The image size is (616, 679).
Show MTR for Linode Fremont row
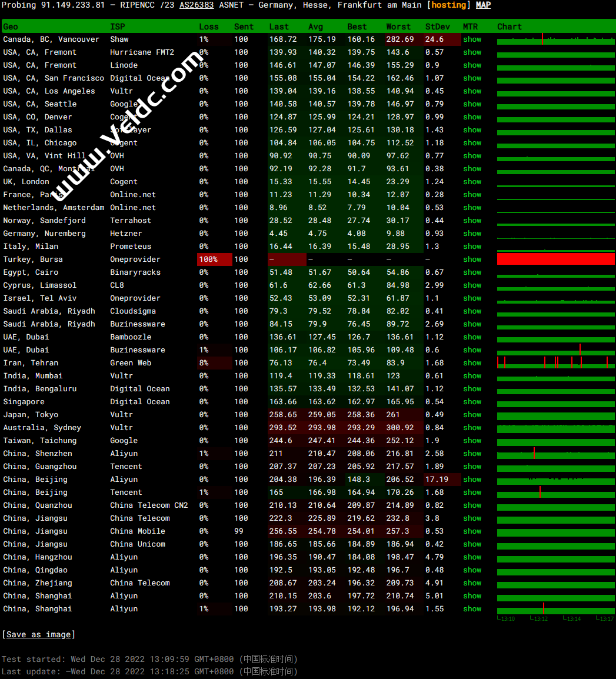coord(472,65)
